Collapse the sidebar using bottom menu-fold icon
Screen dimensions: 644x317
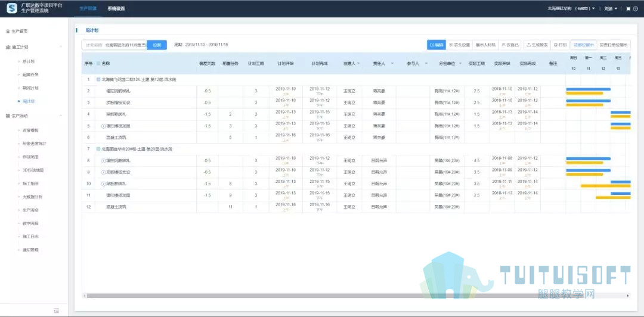tap(56, 310)
